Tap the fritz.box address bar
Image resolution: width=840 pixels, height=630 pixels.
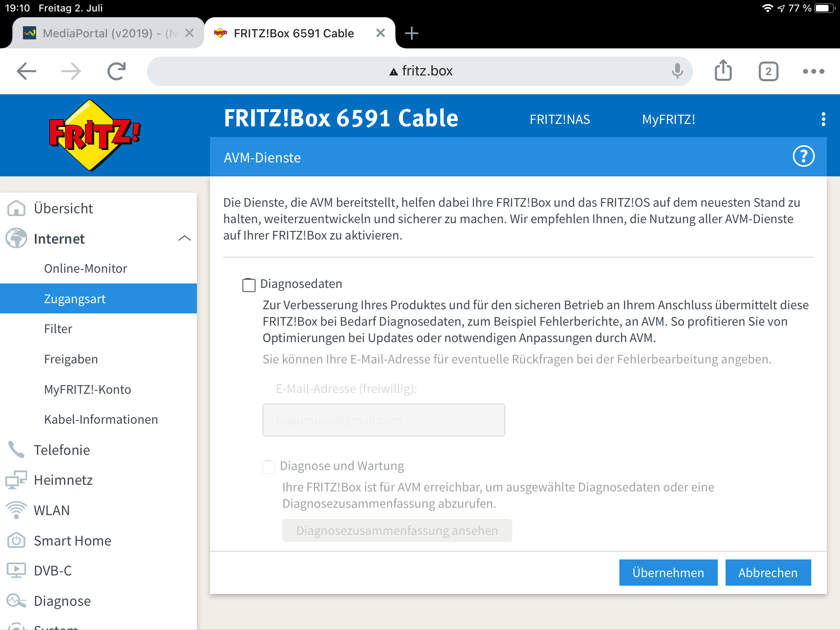(420, 71)
